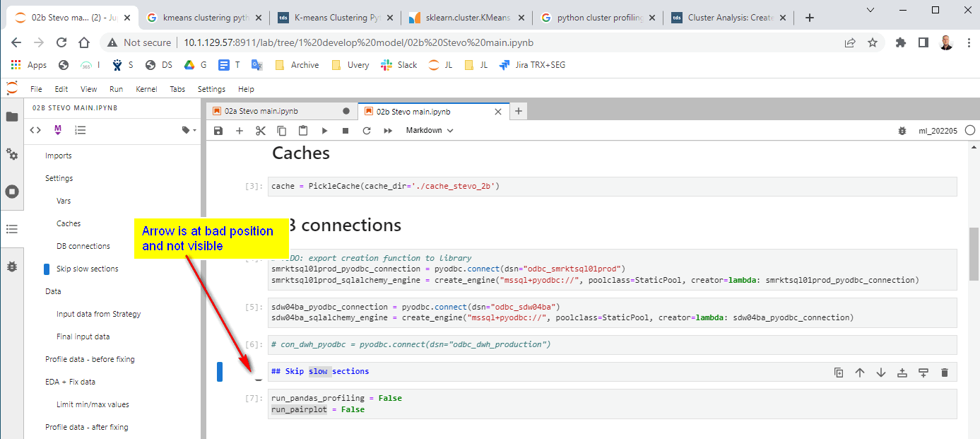This screenshot has height=439, width=980.
Task: Copy the selected cells
Action: (x=282, y=130)
